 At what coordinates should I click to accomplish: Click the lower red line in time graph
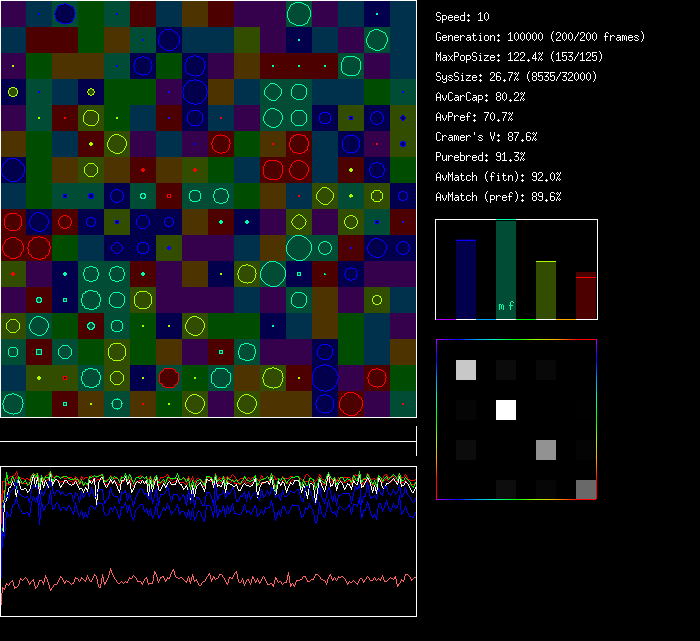coord(200,579)
